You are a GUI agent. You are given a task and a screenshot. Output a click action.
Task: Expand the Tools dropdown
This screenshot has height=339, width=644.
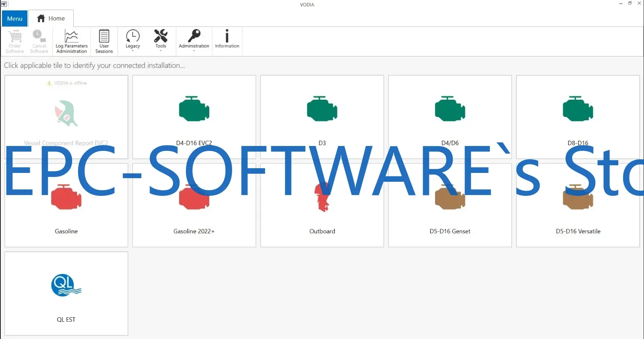point(161,40)
